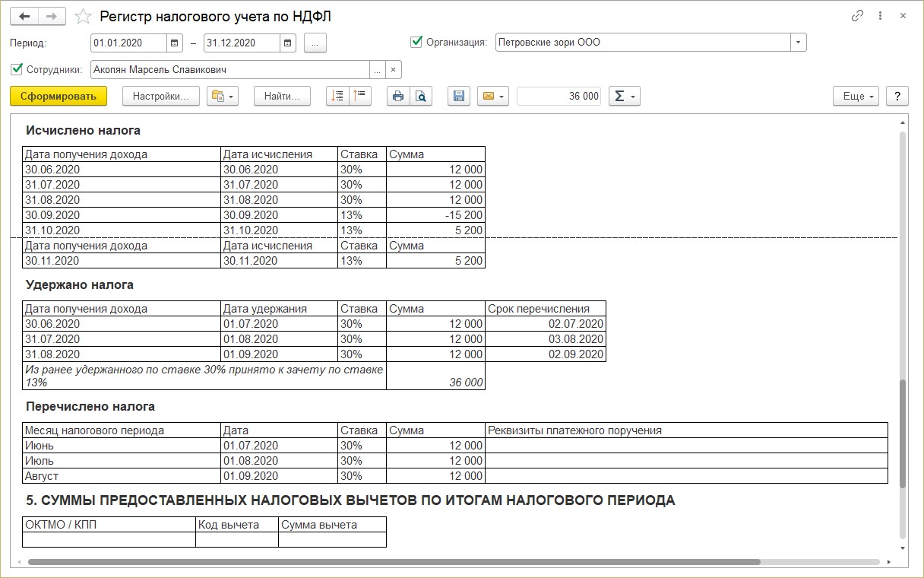Click the Организация field Петровские зори ООО
Screen dimensions: 924x578
[x=643, y=43]
